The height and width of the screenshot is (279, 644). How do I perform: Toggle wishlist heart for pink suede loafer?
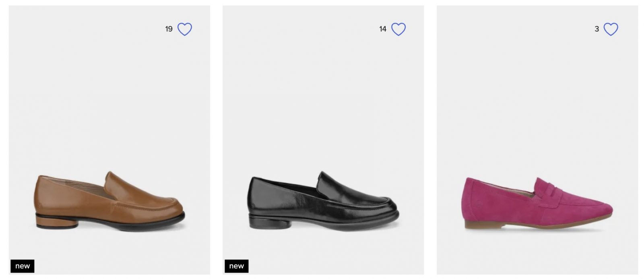(611, 29)
